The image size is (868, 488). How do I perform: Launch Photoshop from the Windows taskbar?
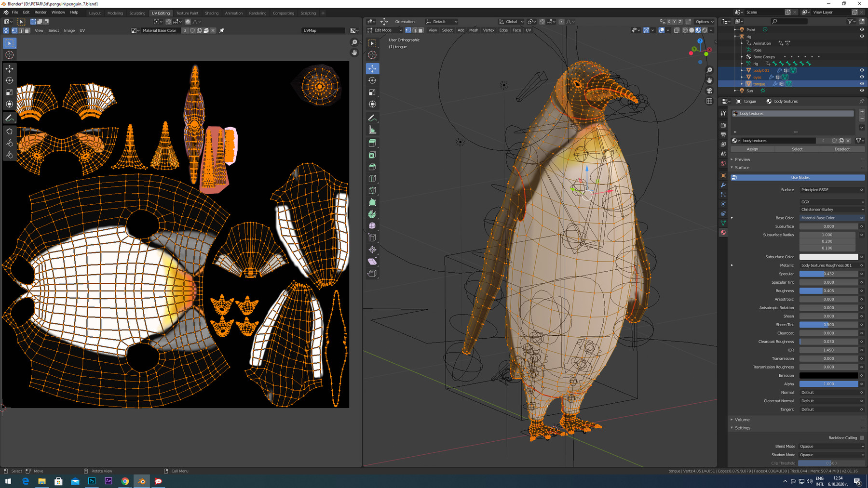92,481
